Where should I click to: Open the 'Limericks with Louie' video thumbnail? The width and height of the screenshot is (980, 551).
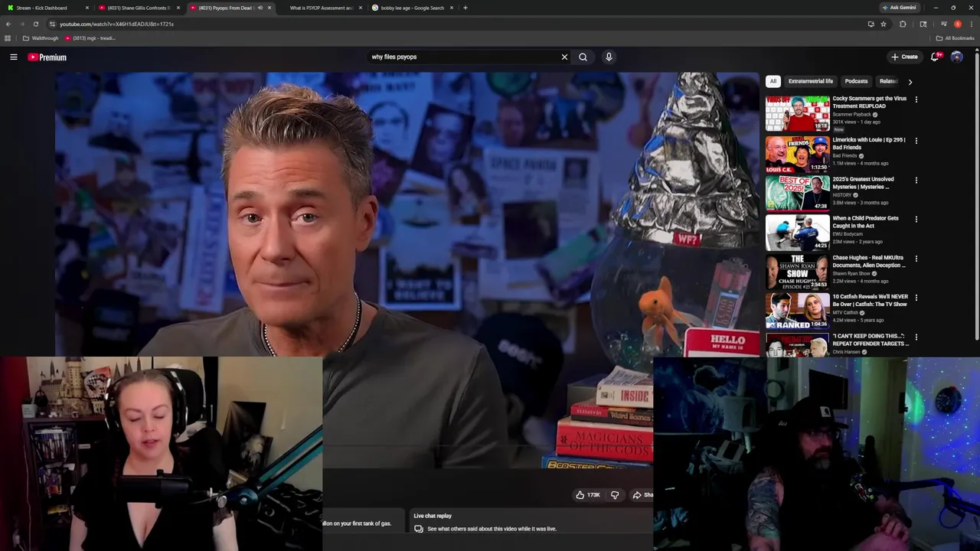tap(797, 154)
